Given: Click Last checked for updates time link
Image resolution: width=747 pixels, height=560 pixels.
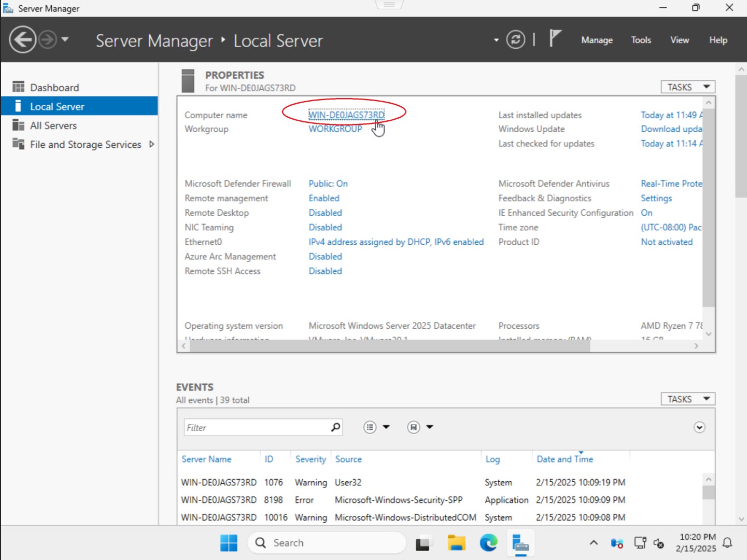Looking at the screenshot, I should tap(671, 144).
